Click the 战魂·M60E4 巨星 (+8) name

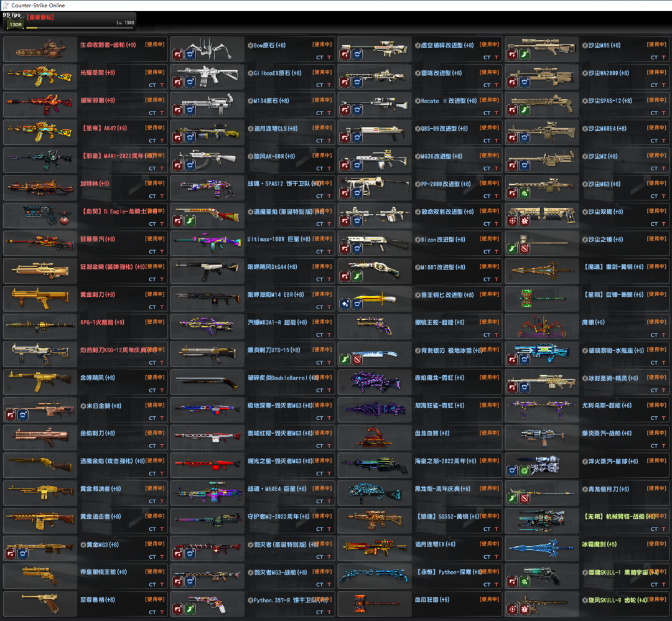[277, 488]
